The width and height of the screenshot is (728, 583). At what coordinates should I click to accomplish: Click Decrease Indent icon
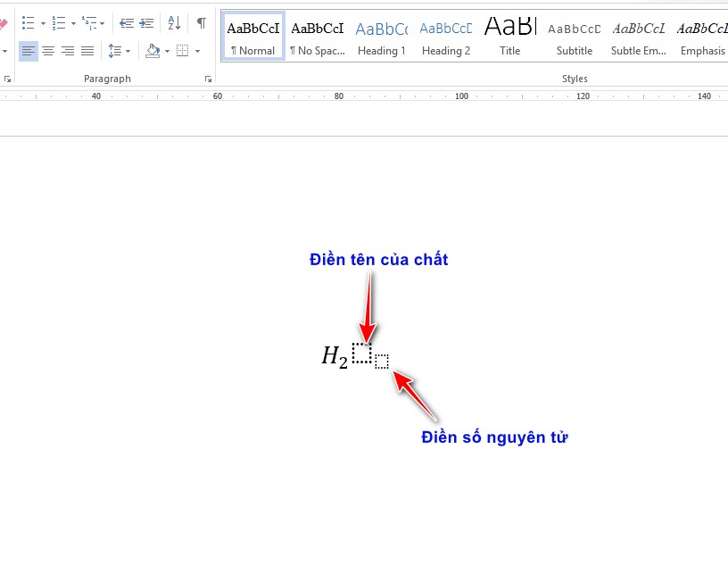point(127,22)
